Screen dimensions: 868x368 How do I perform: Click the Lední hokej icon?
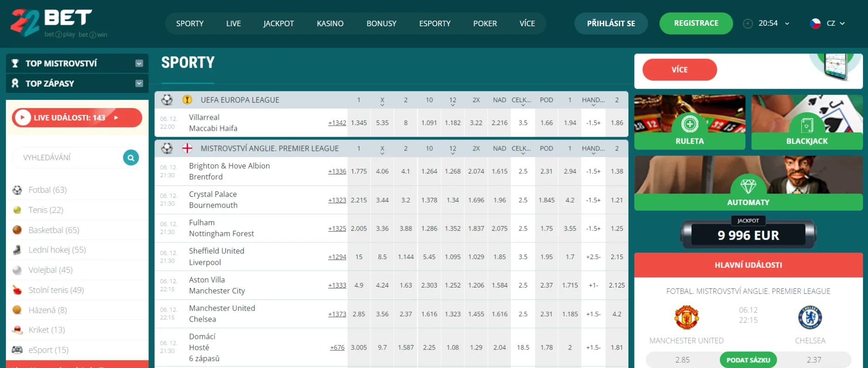pos(17,250)
